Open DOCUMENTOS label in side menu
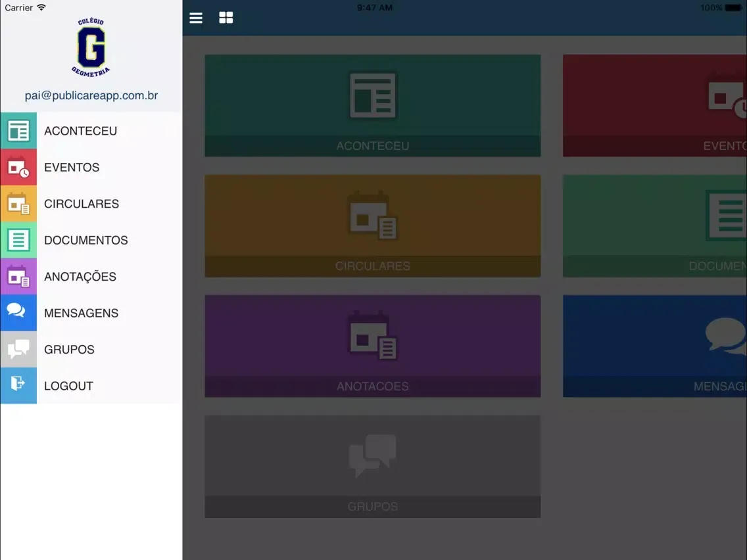This screenshot has width=747, height=560. tap(86, 240)
